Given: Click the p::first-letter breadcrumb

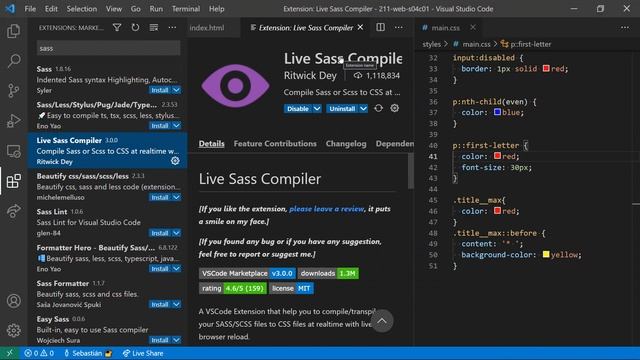Looking at the screenshot, I should [531, 44].
